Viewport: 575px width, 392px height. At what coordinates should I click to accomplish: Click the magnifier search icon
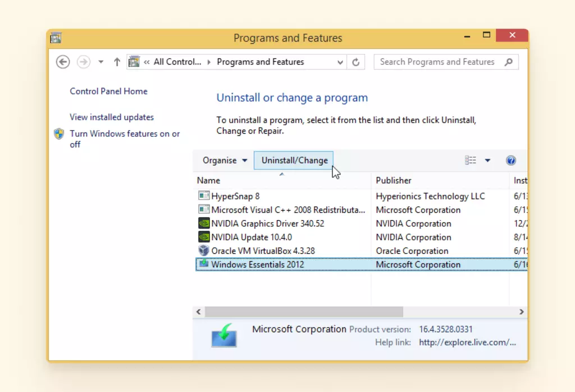(509, 62)
